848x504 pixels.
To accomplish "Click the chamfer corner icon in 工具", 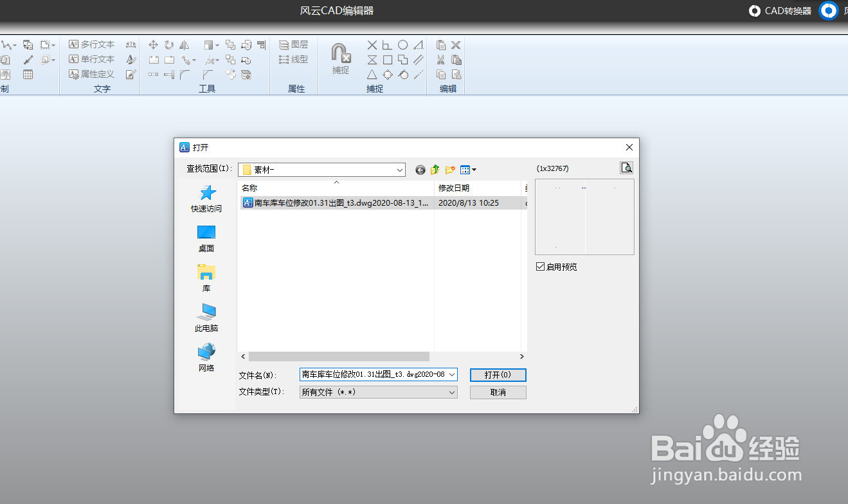I will click(207, 75).
